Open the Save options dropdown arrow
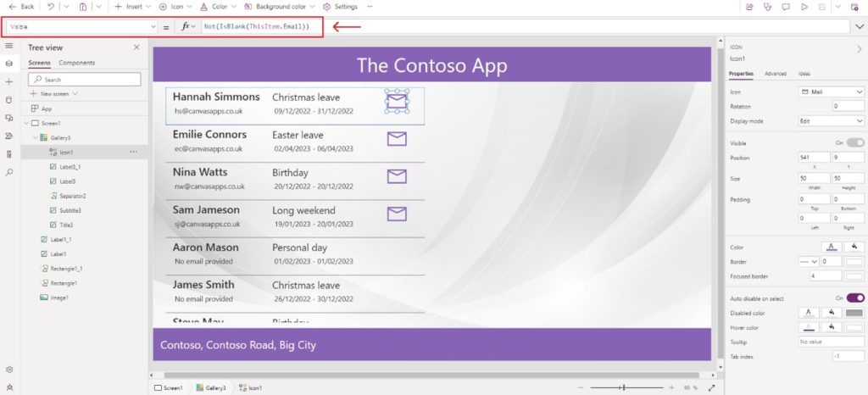The height and width of the screenshot is (395, 868). click(x=838, y=7)
